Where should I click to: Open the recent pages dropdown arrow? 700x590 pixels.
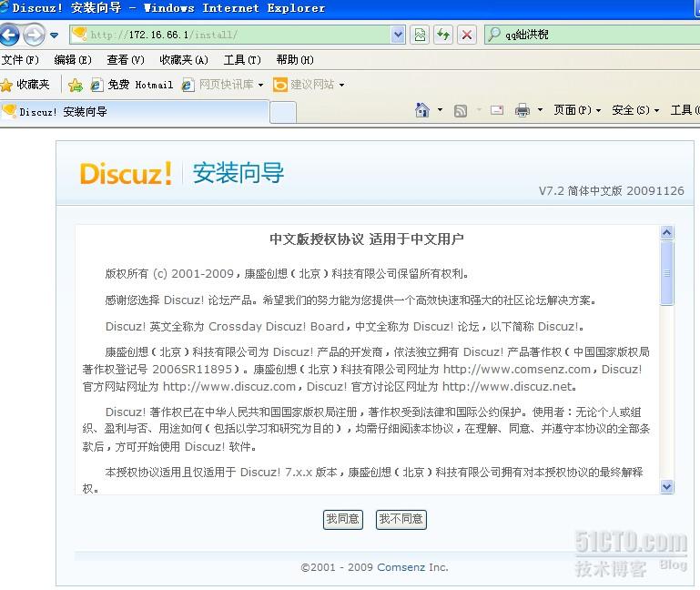54,35
